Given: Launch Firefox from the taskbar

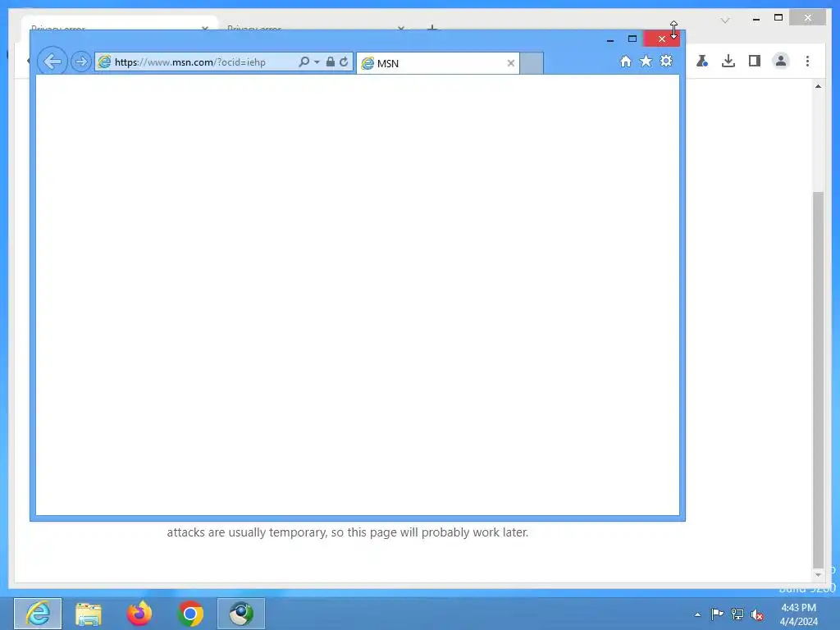Looking at the screenshot, I should [139, 614].
